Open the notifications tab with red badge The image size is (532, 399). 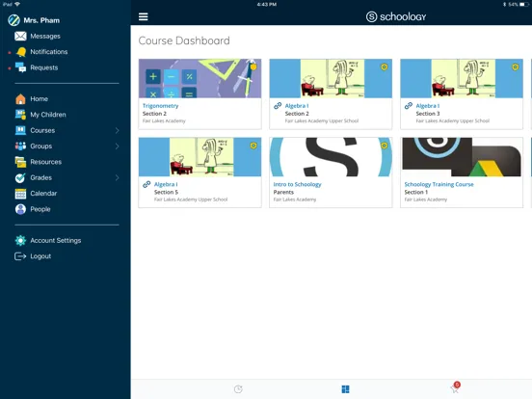[x=455, y=387]
